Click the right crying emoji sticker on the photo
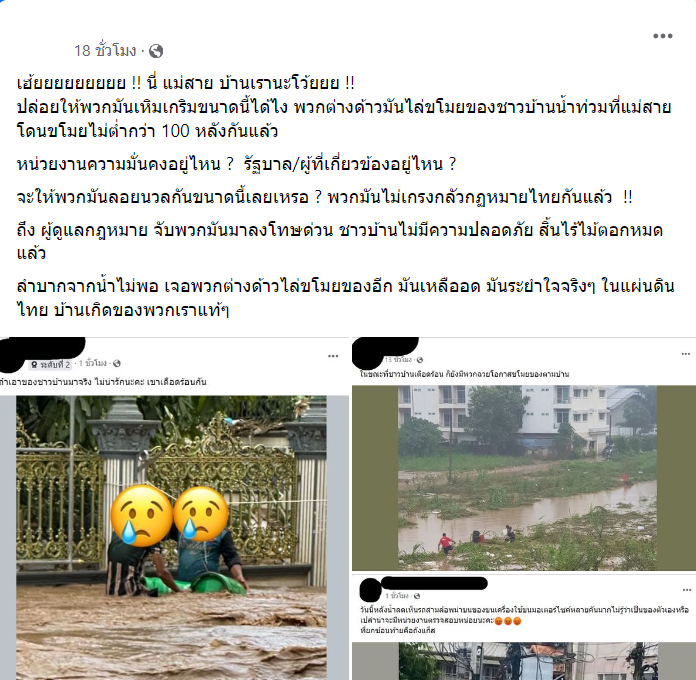 pos(201,514)
